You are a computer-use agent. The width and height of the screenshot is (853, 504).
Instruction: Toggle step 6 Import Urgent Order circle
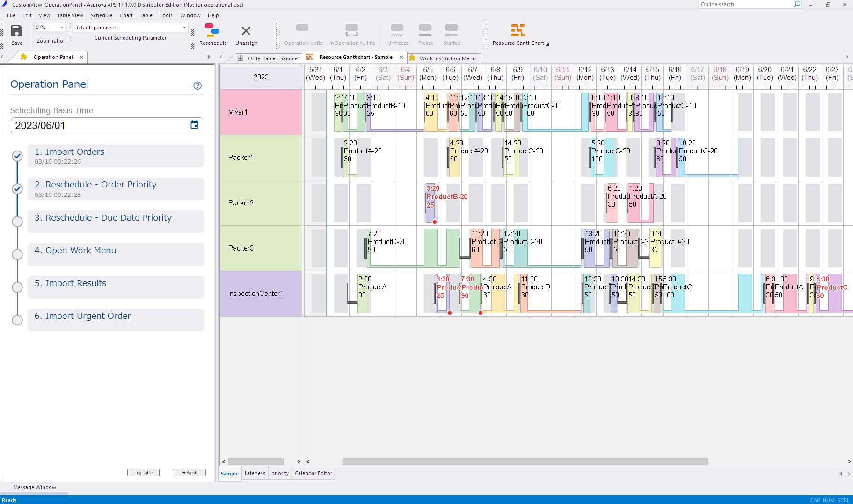pos(17,320)
